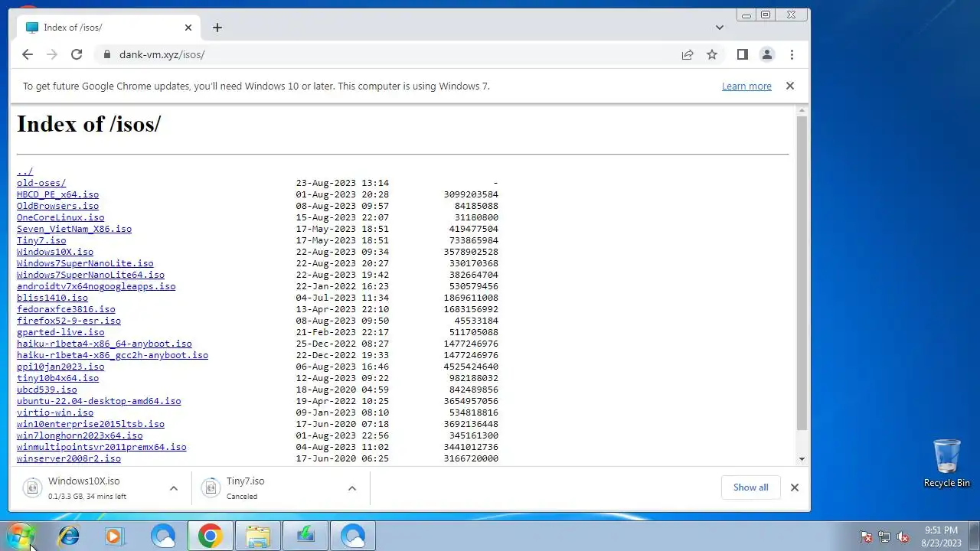Click the Seven_VietNam_X86.iso link

point(74,229)
